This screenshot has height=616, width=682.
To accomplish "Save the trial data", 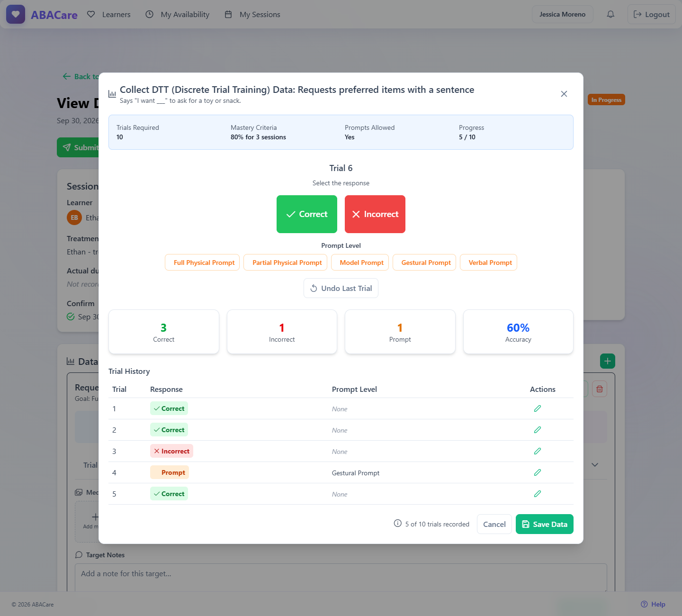I will click(x=545, y=524).
